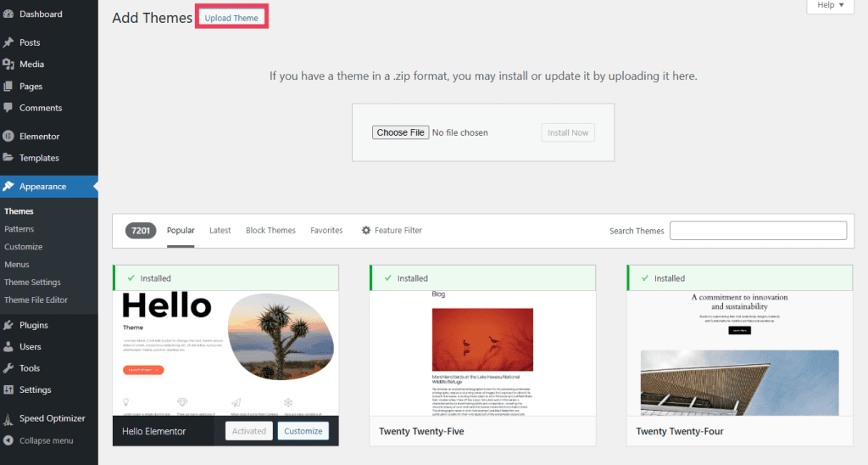This screenshot has height=465, width=868.
Task: Go to the Media menu label
Action: [x=31, y=64]
